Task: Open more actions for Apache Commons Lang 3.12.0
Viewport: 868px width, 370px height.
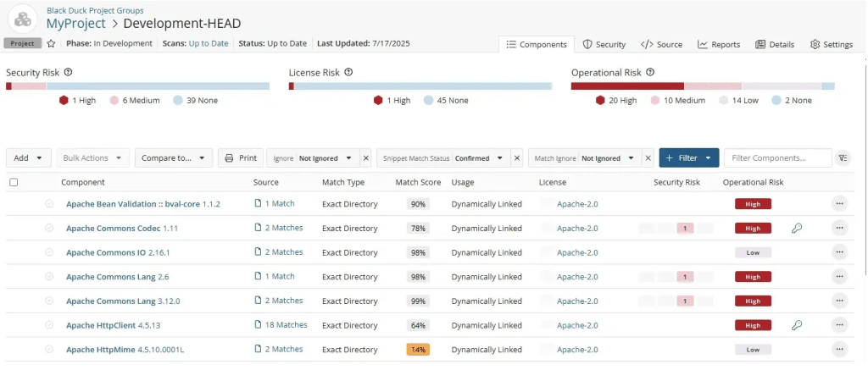Action: pyautogui.click(x=839, y=301)
